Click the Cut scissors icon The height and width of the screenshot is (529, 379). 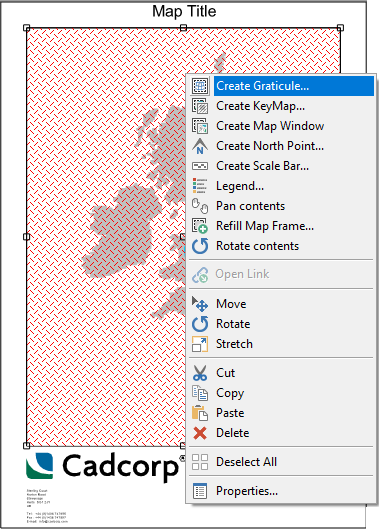200,373
